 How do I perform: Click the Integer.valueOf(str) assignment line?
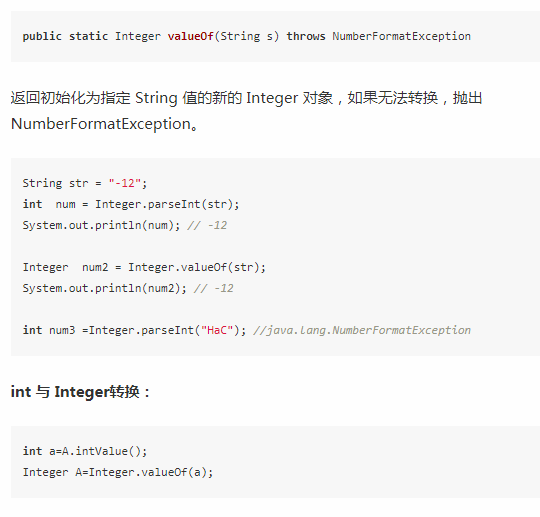(144, 267)
